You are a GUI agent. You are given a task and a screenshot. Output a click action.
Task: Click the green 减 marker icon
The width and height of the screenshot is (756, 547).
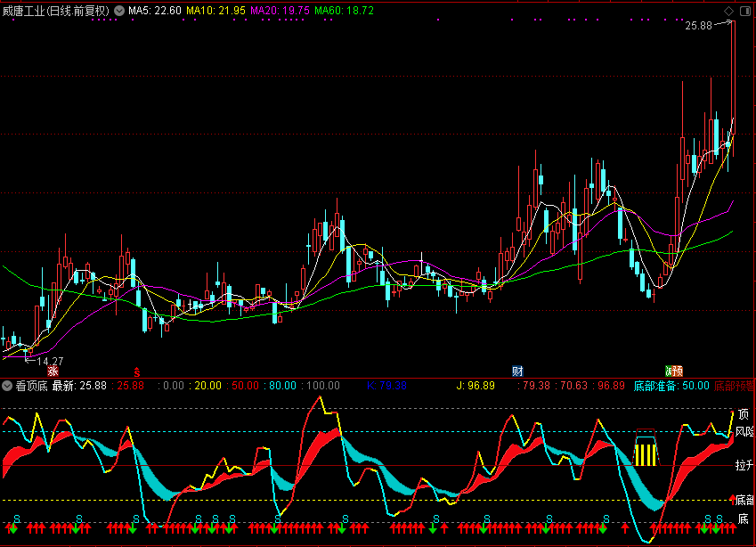pos(668,371)
